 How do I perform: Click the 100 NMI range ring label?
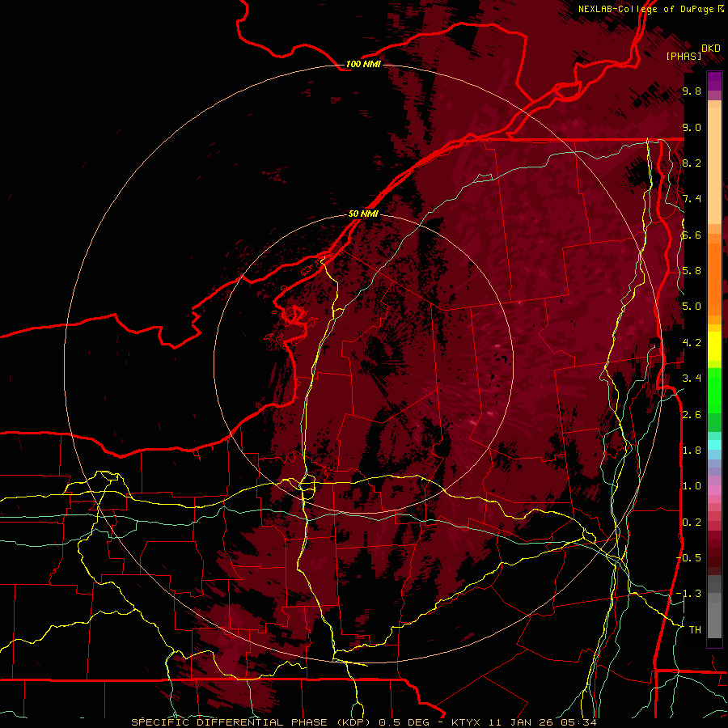[x=363, y=64]
